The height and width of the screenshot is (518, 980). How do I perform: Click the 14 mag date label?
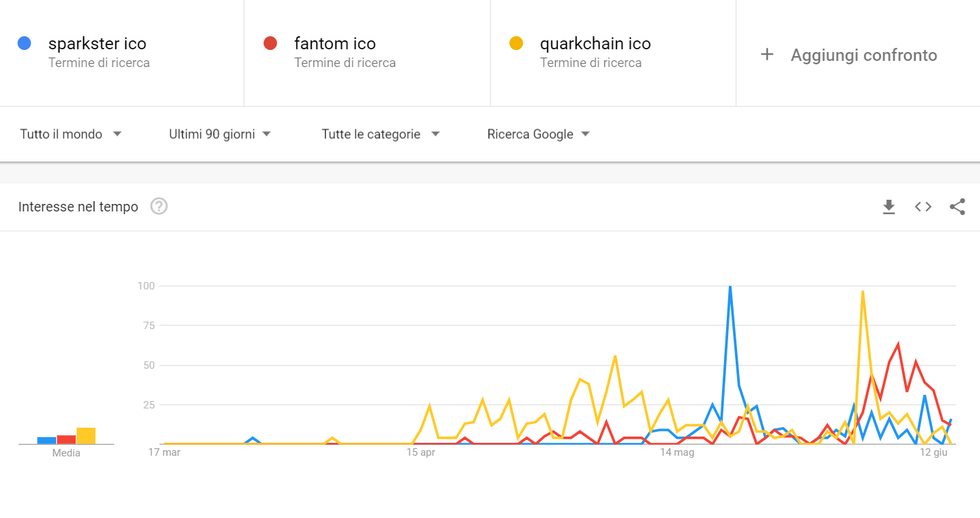(x=678, y=452)
